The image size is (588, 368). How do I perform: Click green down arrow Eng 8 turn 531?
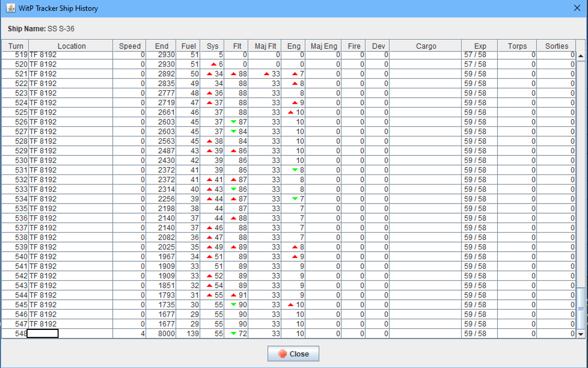point(295,170)
